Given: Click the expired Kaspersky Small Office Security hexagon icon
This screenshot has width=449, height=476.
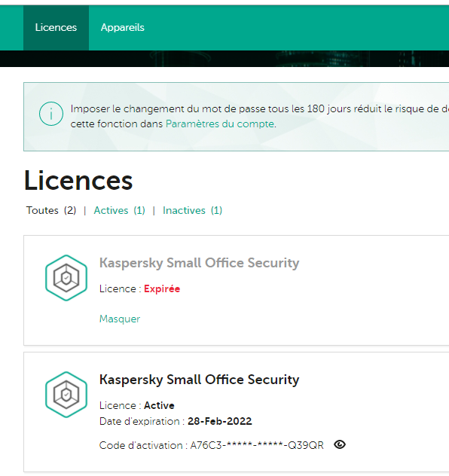Looking at the screenshot, I should click(x=66, y=278).
